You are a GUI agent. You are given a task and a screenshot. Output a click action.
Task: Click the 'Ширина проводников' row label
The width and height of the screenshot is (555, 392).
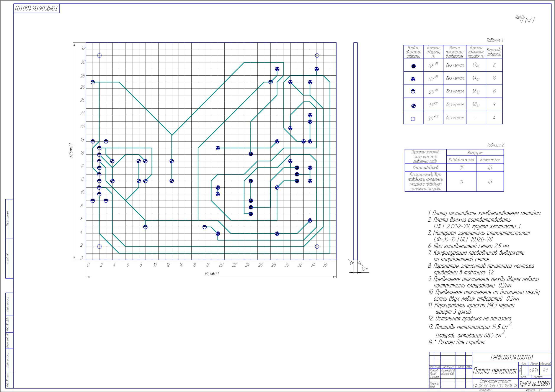click(x=425, y=168)
